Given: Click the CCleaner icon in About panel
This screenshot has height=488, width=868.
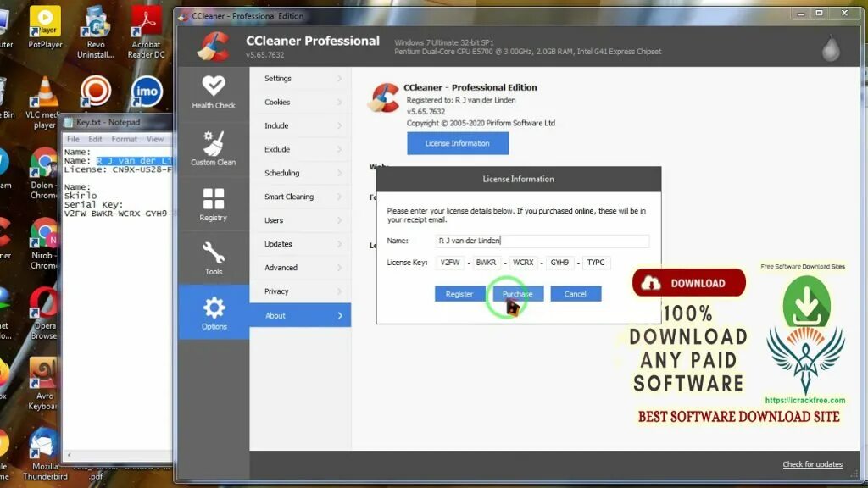Looking at the screenshot, I should tap(383, 98).
